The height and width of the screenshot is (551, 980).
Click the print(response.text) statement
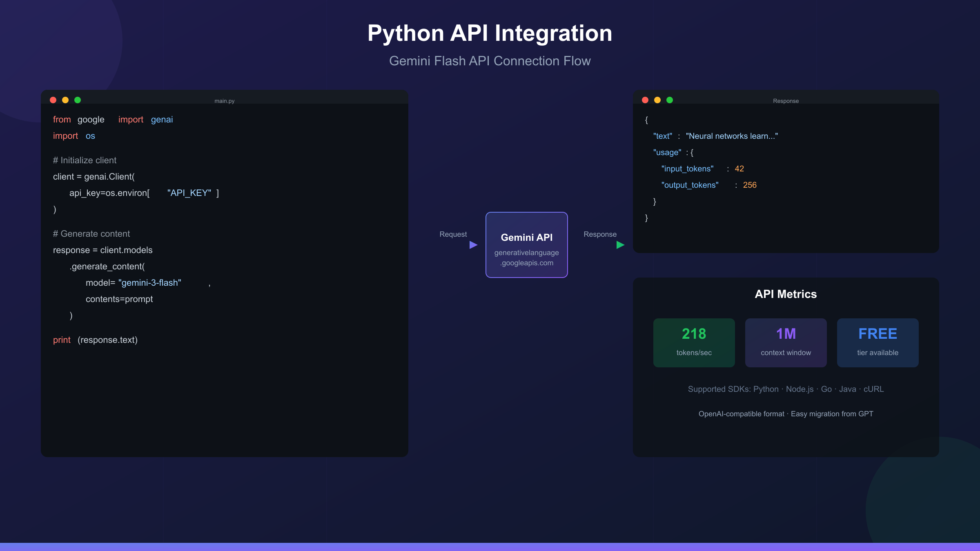tap(95, 339)
